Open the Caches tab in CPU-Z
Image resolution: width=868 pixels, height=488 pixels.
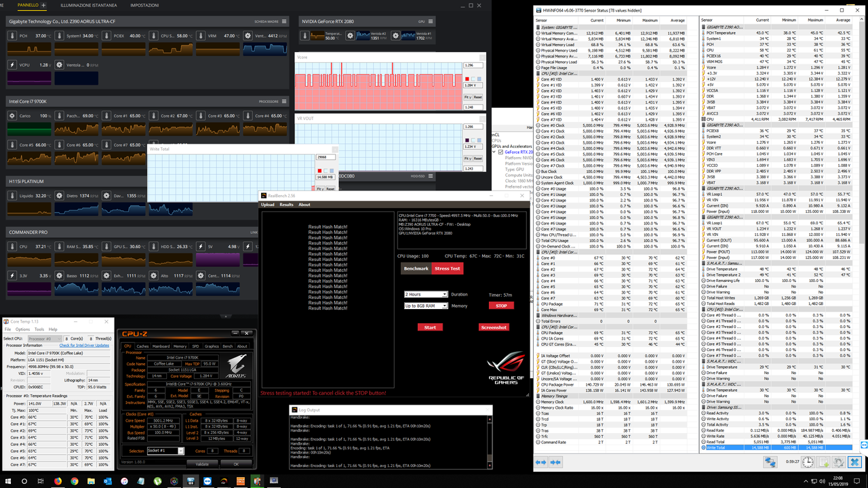tap(142, 346)
